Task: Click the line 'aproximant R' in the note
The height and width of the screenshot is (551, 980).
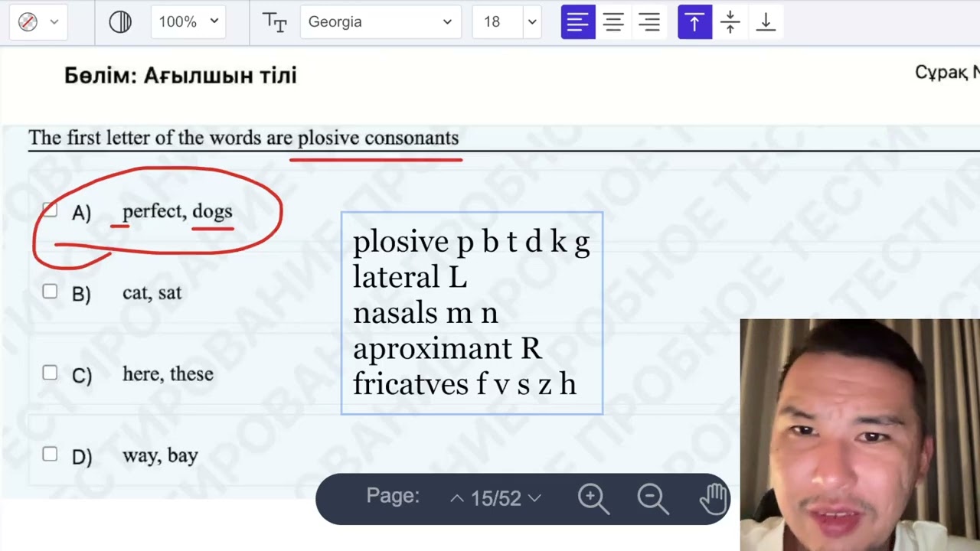Action: [447, 349]
